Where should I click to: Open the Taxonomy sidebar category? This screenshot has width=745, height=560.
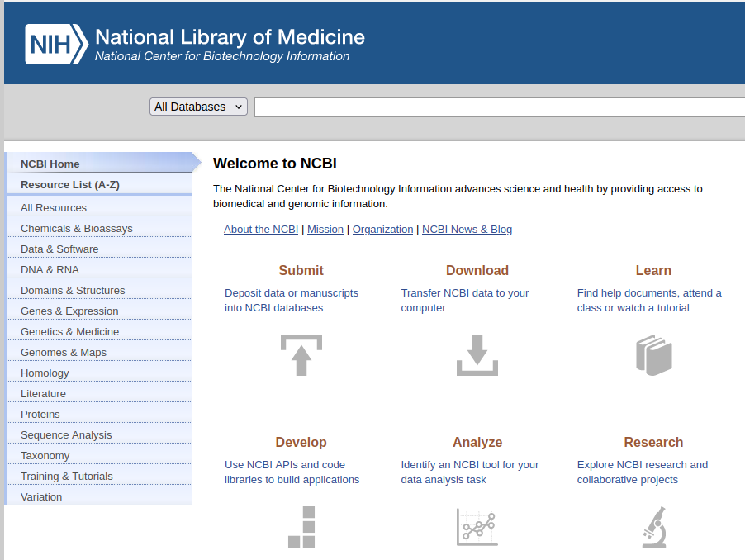(45, 455)
